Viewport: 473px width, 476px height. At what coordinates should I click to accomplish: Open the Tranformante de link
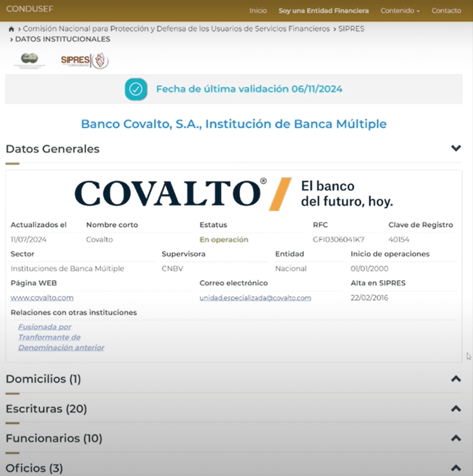49,337
